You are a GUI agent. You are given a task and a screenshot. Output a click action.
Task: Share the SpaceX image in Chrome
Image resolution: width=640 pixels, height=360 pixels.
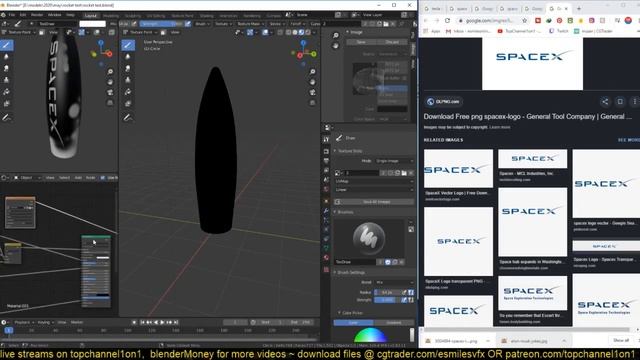click(x=605, y=102)
